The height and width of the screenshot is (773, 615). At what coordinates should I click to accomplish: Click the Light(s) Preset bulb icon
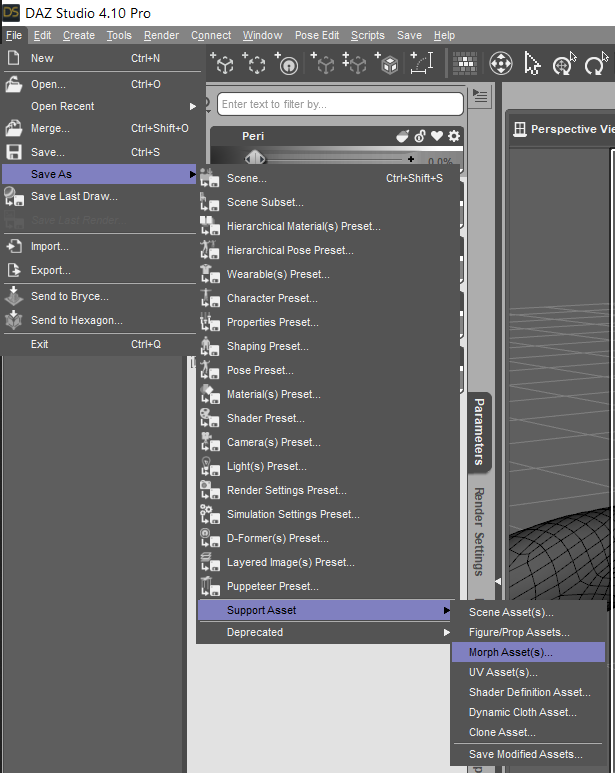209,466
